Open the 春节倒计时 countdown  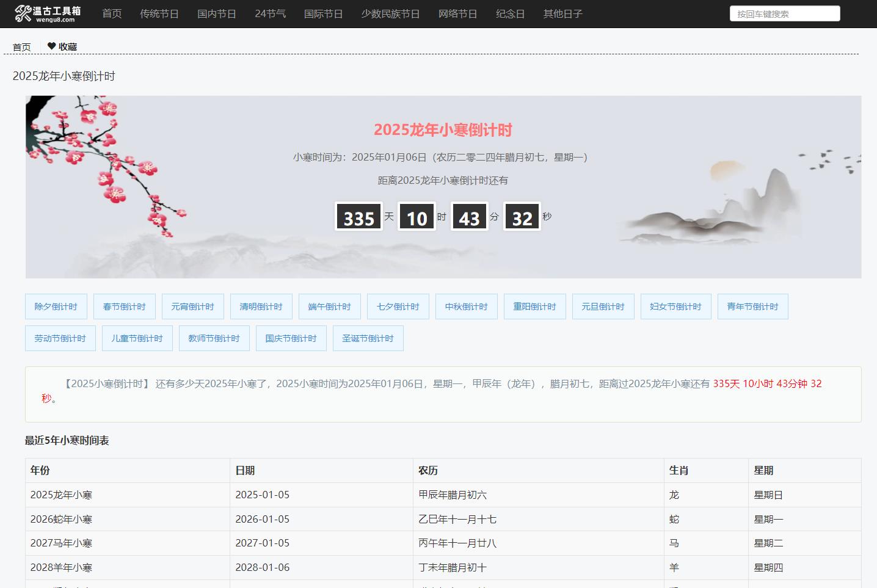pyautogui.click(x=124, y=307)
